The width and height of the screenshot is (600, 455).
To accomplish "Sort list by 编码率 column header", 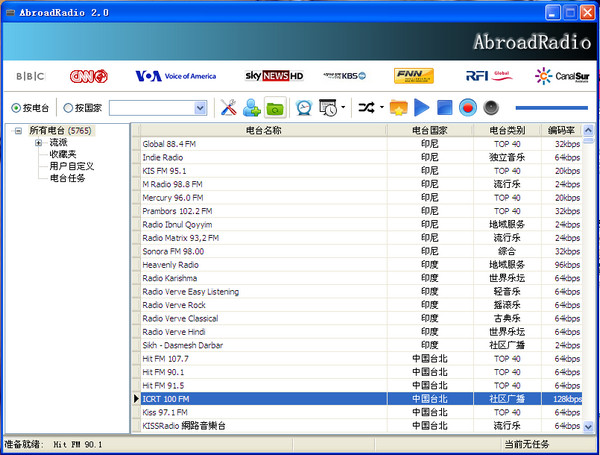I will (562, 130).
